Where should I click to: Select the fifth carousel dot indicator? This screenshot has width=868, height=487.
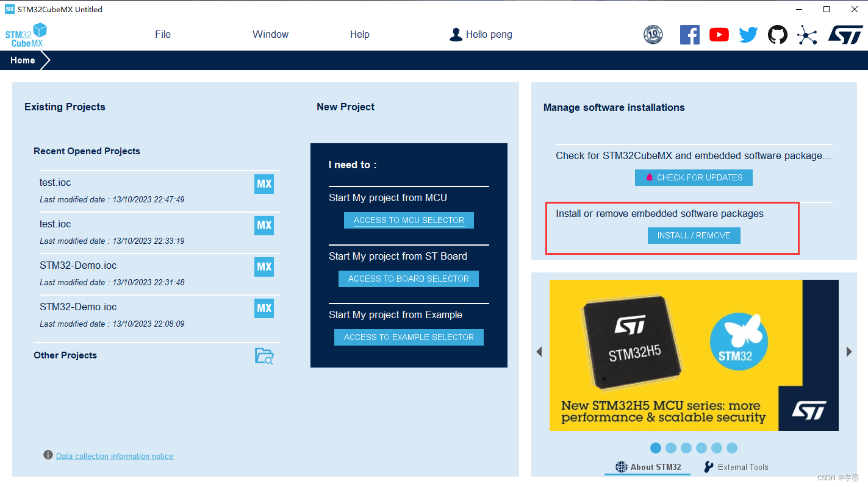point(717,448)
